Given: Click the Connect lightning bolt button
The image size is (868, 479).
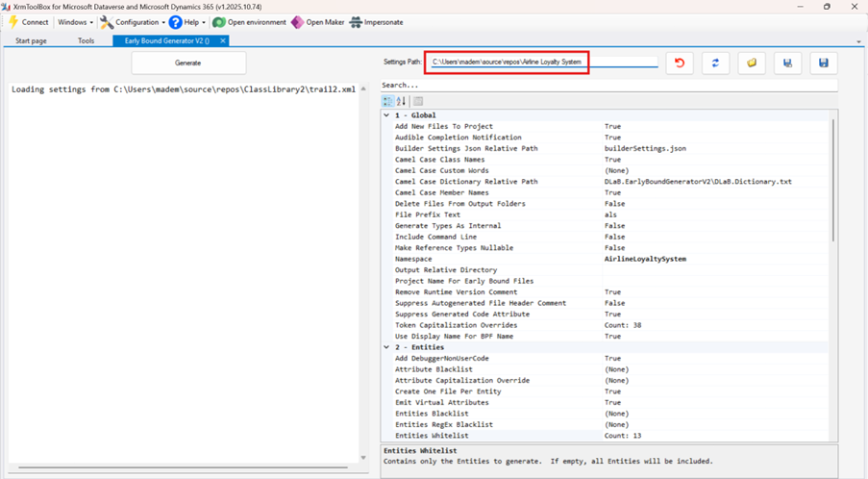Looking at the screenshot, I should (x=28, y=22).
